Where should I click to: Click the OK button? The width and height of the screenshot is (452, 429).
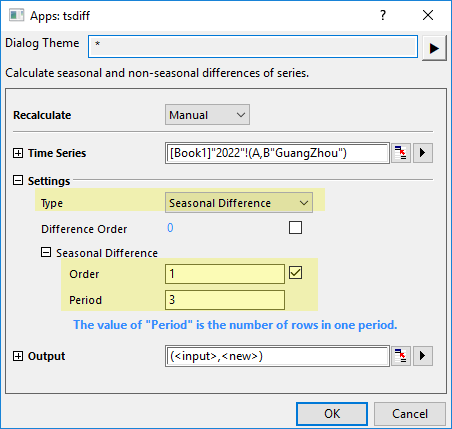pos(332,414)
